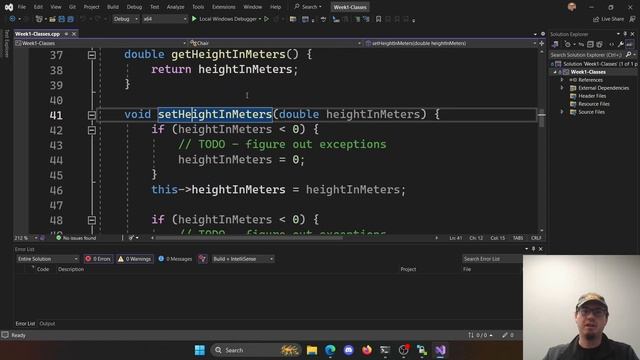Toggle the 0 Warnings filter
This screenshot has width=640, height=360.
click(x=134, y=259)
